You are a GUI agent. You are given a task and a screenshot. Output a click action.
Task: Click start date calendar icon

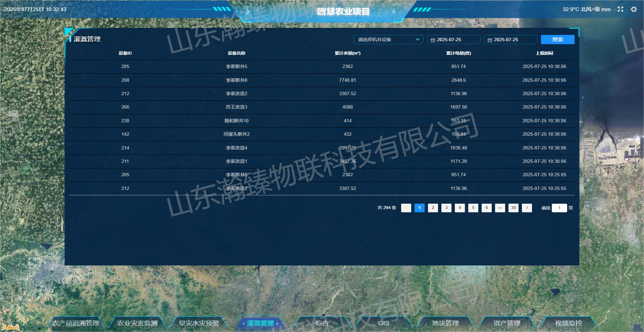tap(433, 40)
